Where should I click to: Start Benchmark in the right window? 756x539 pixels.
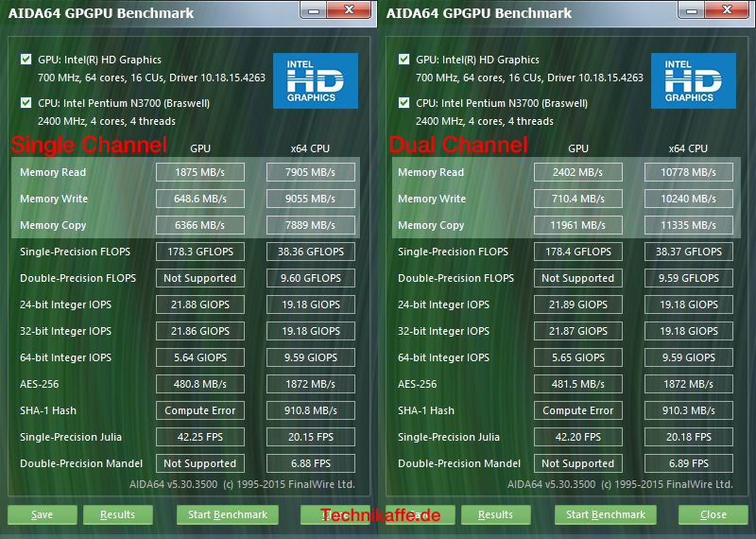(606, 514)
